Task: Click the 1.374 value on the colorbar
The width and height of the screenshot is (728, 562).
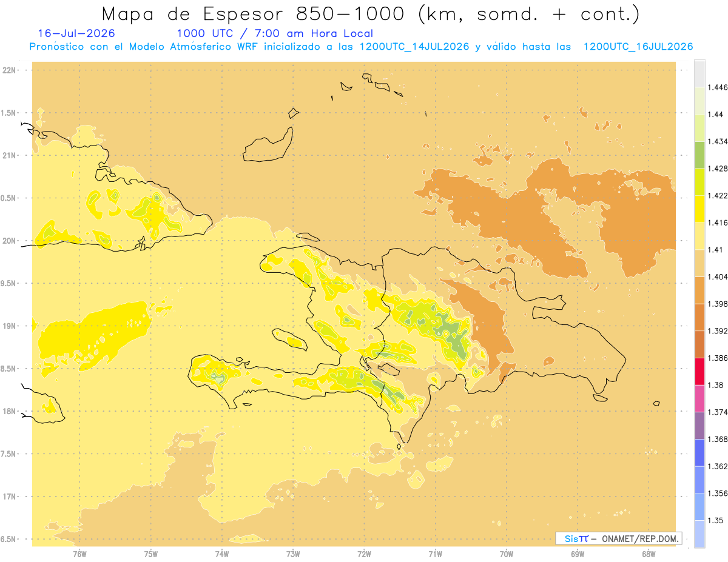Action: (x=718, y=412)
